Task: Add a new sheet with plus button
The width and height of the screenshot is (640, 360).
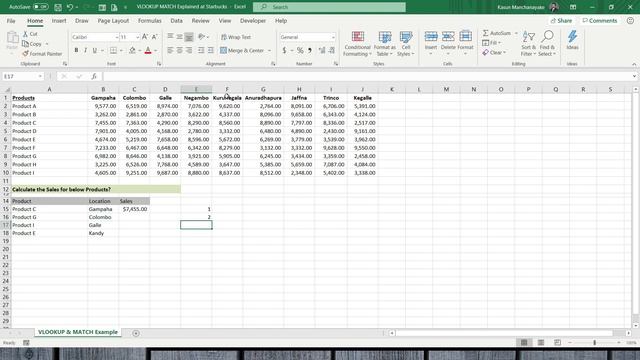Action: coord(136,333)
